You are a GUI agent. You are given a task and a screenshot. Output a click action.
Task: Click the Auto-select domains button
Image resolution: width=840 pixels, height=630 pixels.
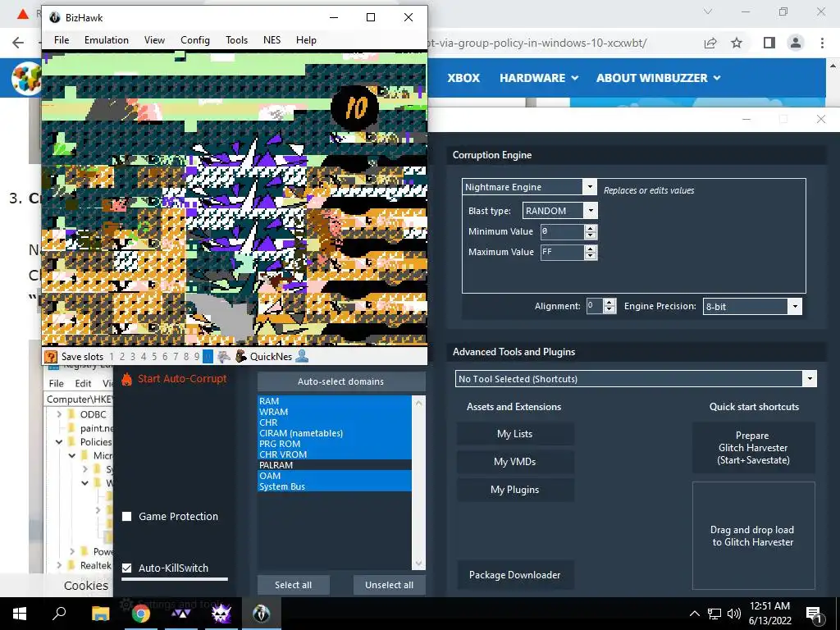click(341, 381)
